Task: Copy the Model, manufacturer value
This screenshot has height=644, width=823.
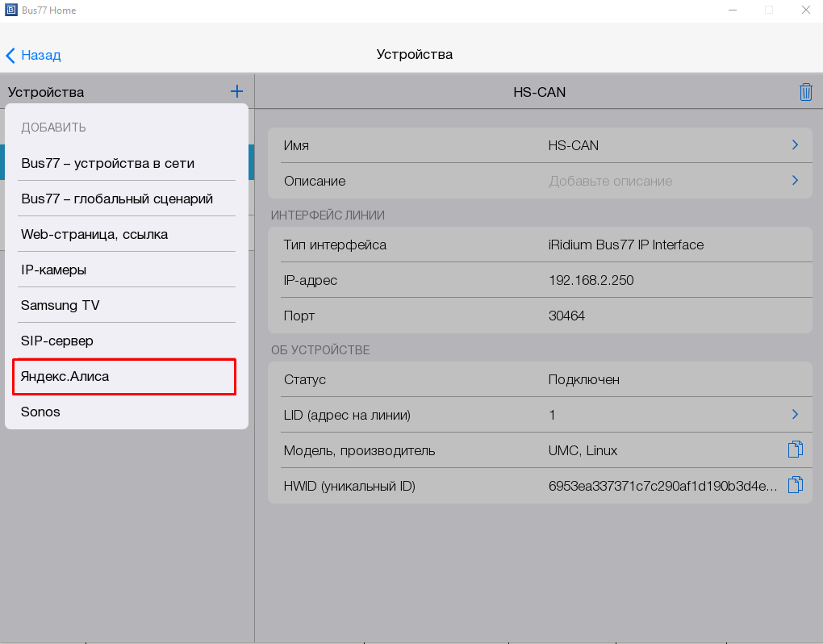Action: (x=795, y=450)
